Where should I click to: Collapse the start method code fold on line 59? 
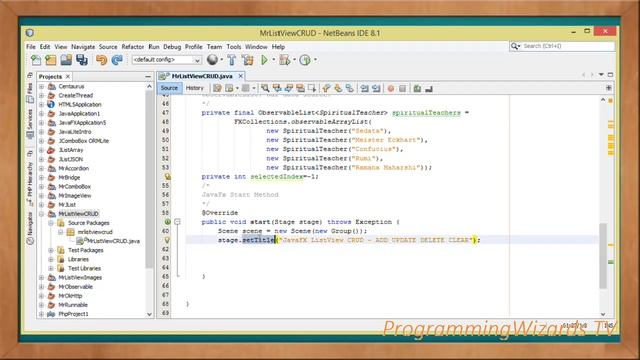[177, 222]
